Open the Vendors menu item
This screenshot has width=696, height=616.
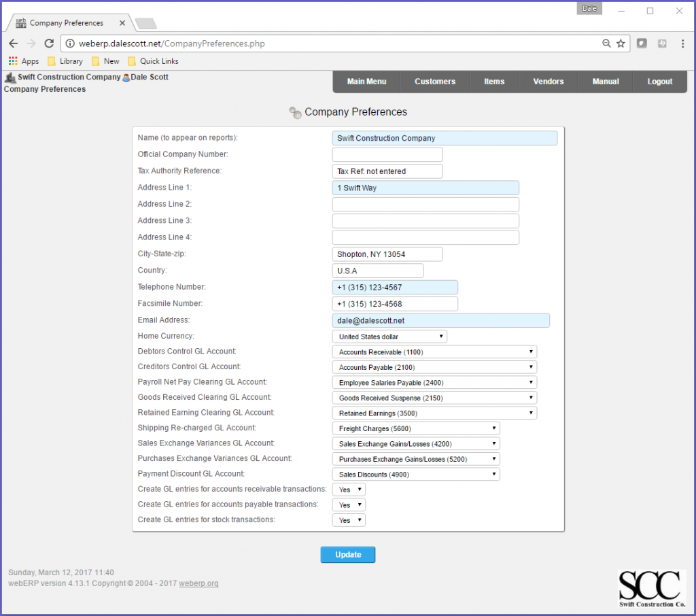tap(549, 82)
